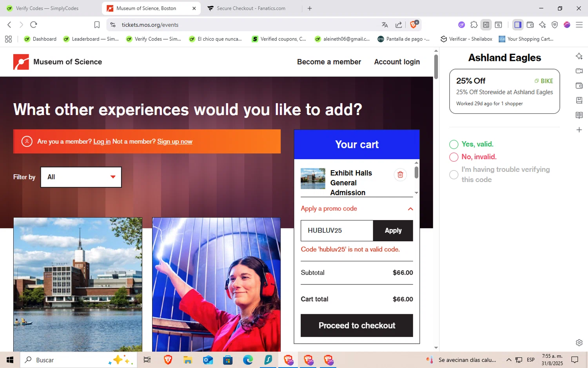Click Become a member link
Image resolution: width=588 pixels, height=368 pixels.
point(329,62)
